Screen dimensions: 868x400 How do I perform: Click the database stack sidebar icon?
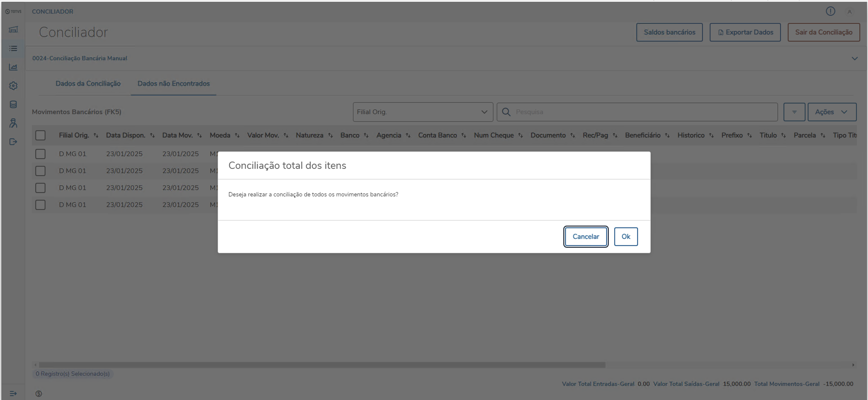point(13,105)
